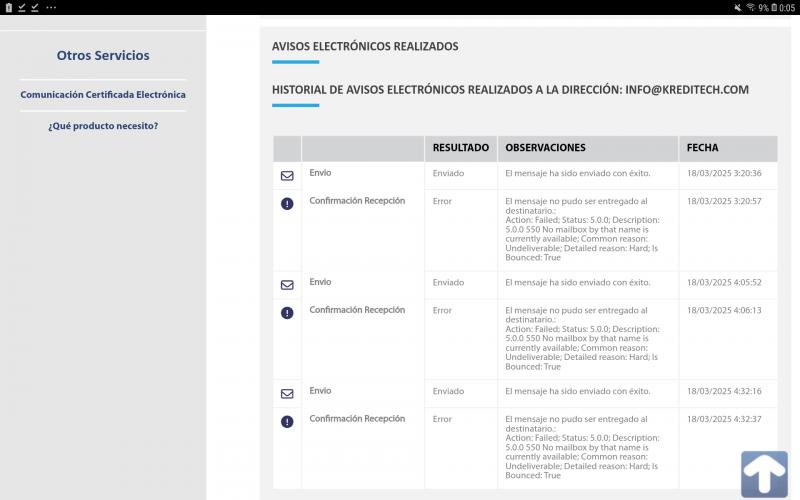The height and width of the screenshot is (500, 800).
Task: Tap the muted sound icon in status bar
Action: click(738, 7)
